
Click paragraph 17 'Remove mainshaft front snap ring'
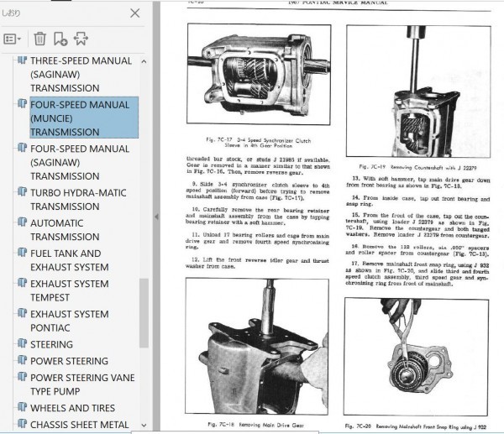[417, 274]
